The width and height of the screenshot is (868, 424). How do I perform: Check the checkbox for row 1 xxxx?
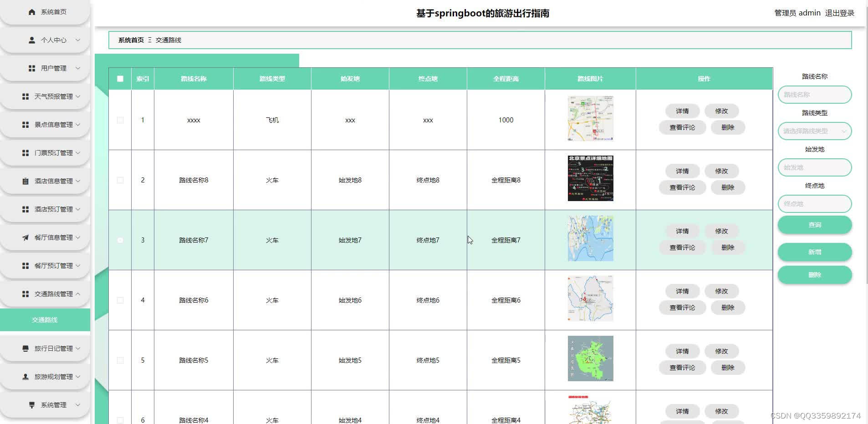[x=120, y=120]
